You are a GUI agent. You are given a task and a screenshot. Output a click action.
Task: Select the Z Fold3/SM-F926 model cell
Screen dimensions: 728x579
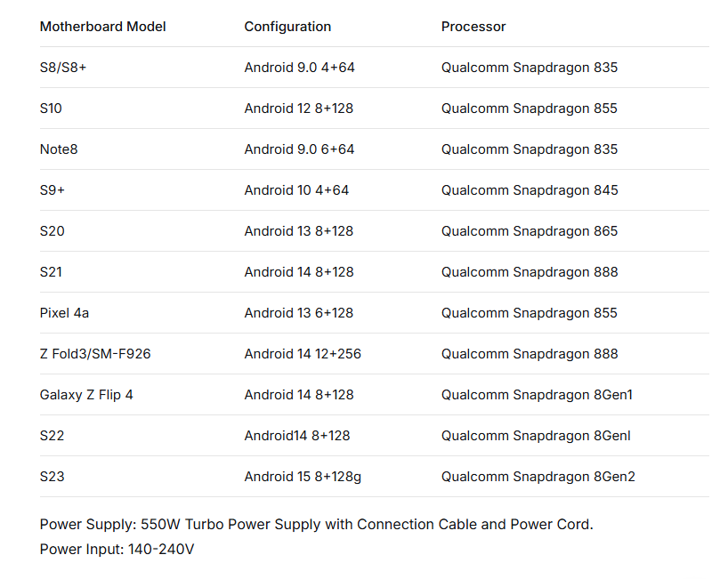[x=95, y=354]
